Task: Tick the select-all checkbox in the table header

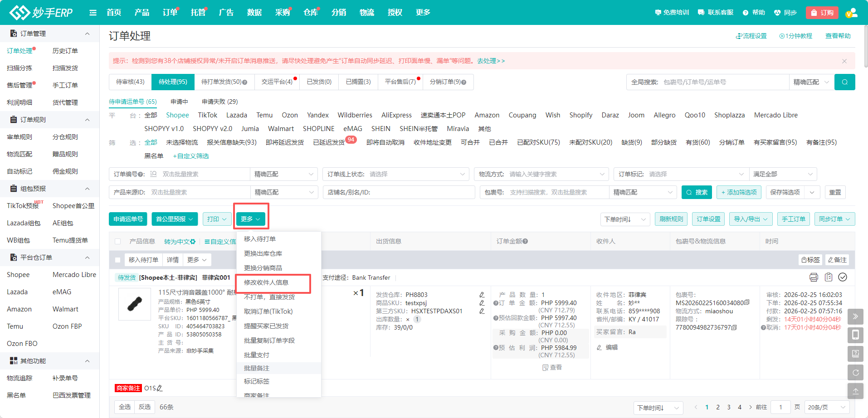Action: (118, 242)
